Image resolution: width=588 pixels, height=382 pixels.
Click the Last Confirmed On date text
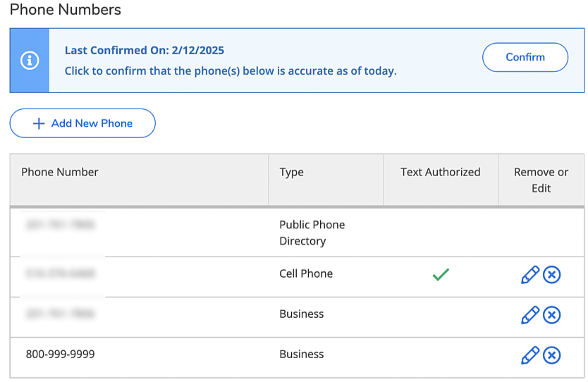pyautogui.click(x=145, y=51)
